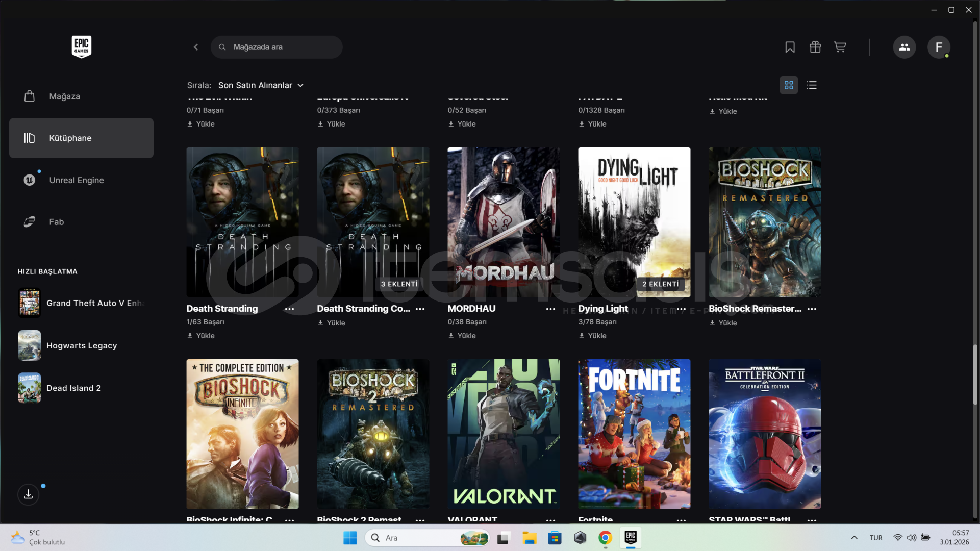Open the friends list icon
Image resolution: width=980 pixels, height=551 pixels.
coord(904,47)
